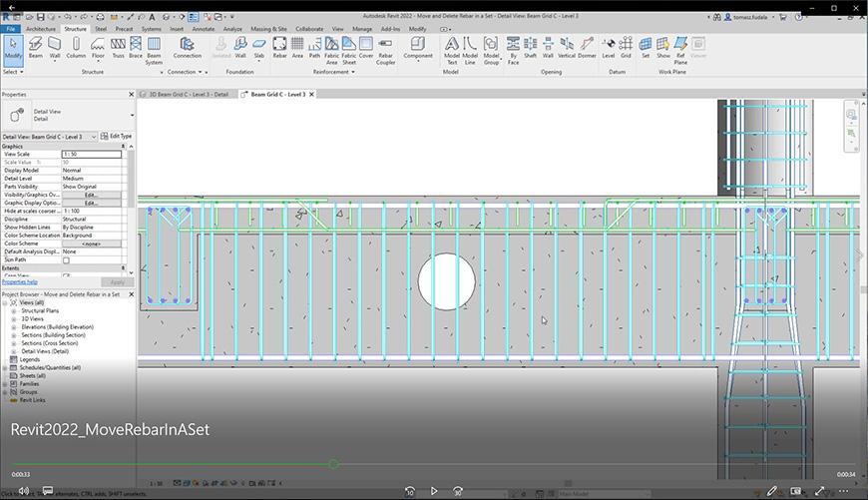The height and width of the screenshot is (500, 868).
Task: Open the Annotate ribbon tab
Action: click(204, 29)
